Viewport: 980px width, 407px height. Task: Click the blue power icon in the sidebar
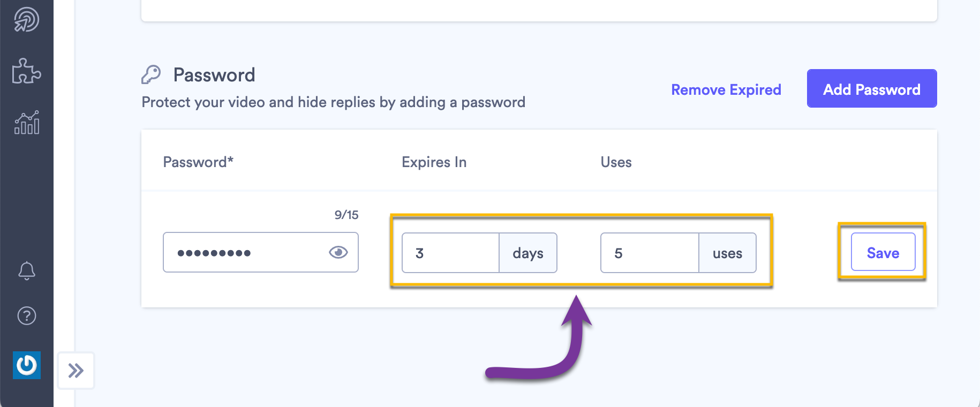(x=26, y=365)
